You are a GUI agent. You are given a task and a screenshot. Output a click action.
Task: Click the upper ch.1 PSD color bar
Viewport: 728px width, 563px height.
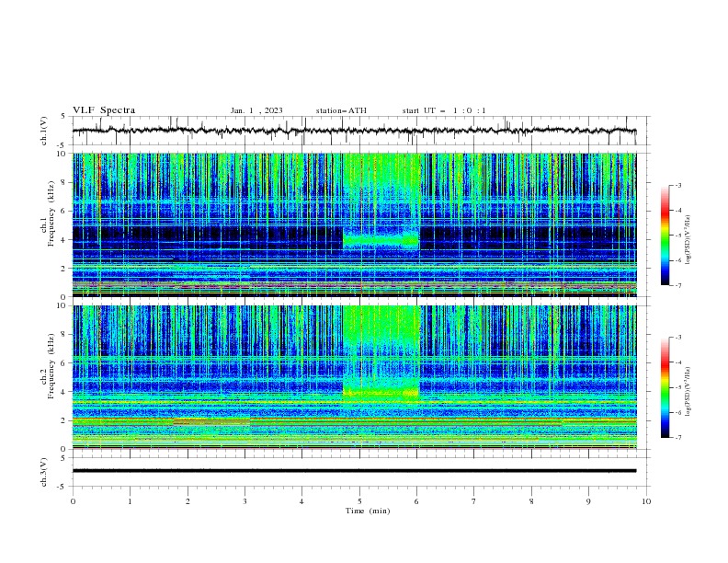tap(665, 236)
